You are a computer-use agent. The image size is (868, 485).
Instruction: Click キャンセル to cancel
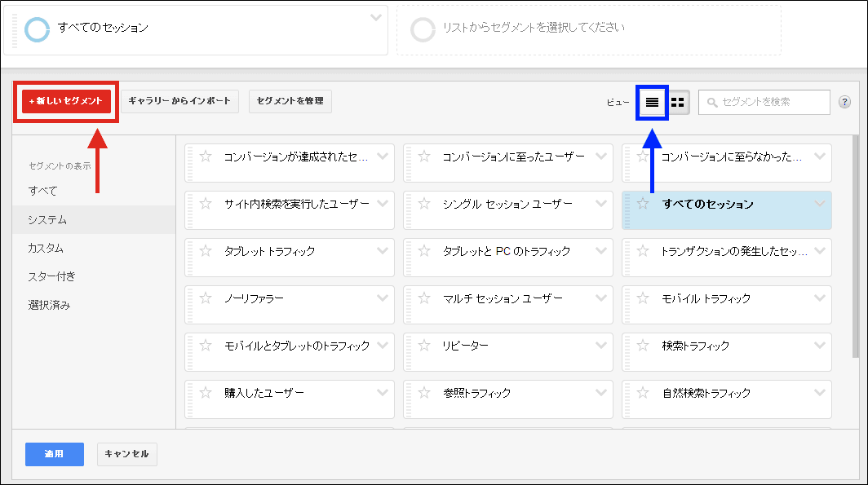126,454
